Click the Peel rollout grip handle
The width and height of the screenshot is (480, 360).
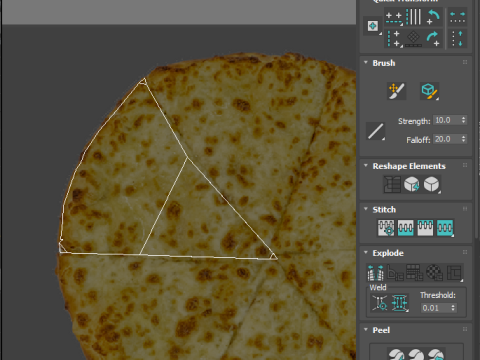[x=465, y=330]
